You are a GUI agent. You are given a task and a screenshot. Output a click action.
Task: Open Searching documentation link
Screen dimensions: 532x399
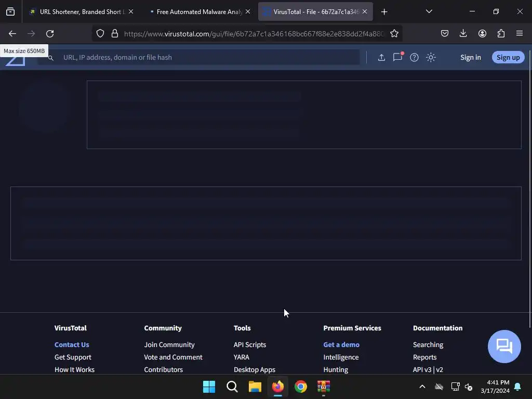tap(428, 344)
